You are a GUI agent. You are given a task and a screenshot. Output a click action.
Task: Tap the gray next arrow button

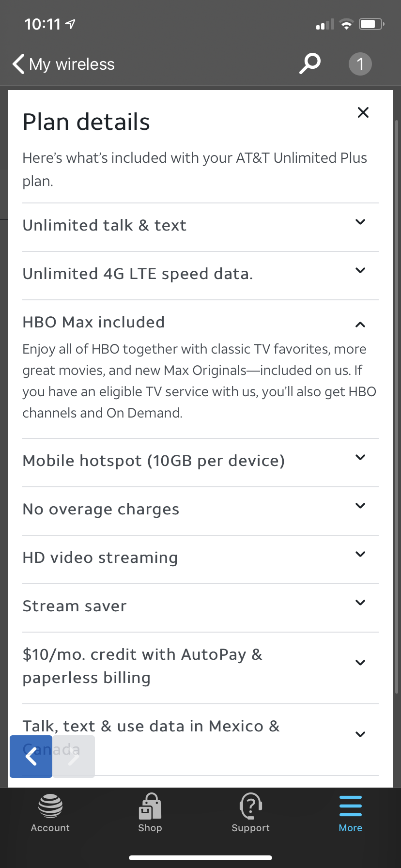[74, 756]
